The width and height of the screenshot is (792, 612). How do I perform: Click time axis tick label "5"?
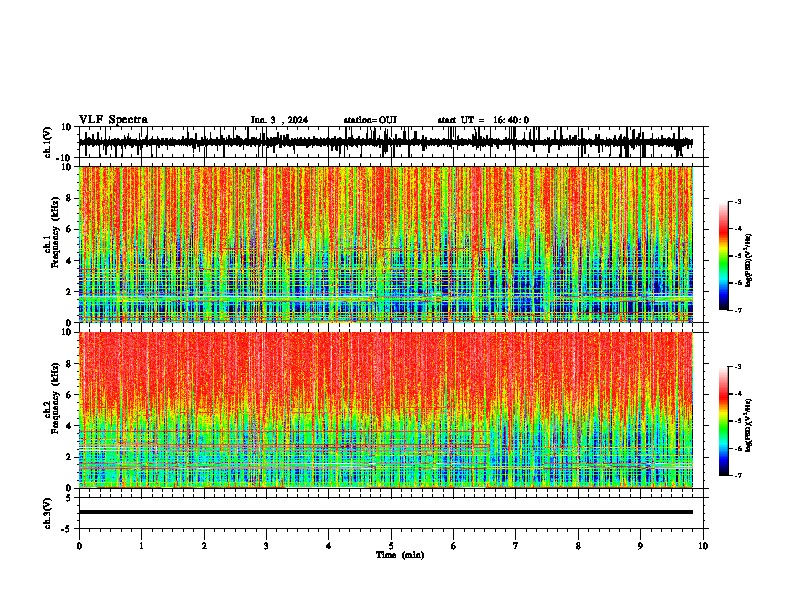click(x=391, y=546)
